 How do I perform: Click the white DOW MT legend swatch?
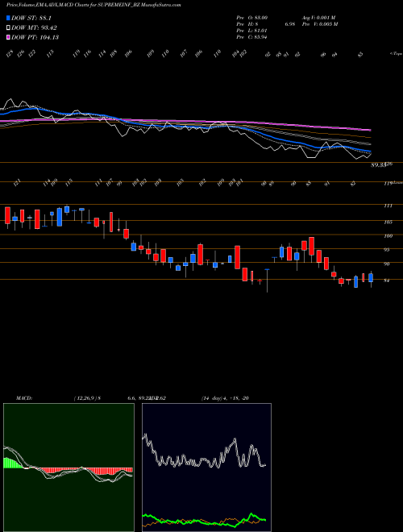[x=8, y=27]
